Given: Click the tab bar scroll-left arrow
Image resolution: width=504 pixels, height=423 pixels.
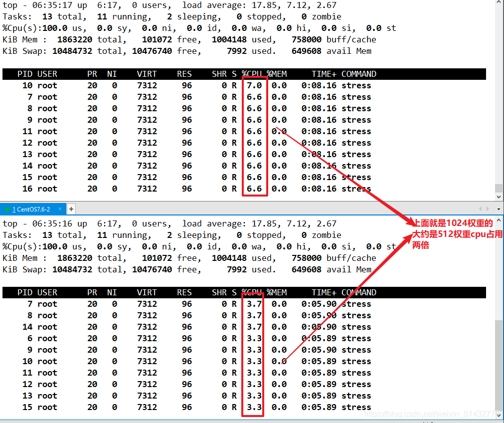Looking at the screenshot, I should 480,209.
